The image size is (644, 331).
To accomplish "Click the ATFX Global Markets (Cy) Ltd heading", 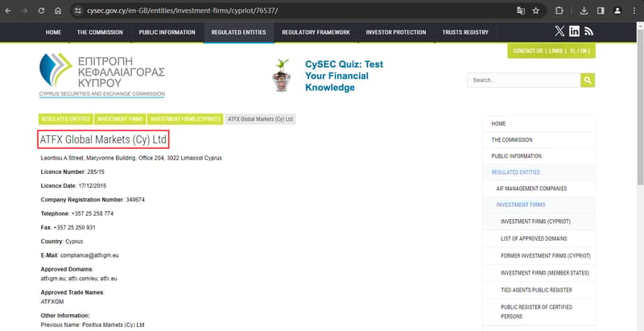I will (x=103, y=140).
